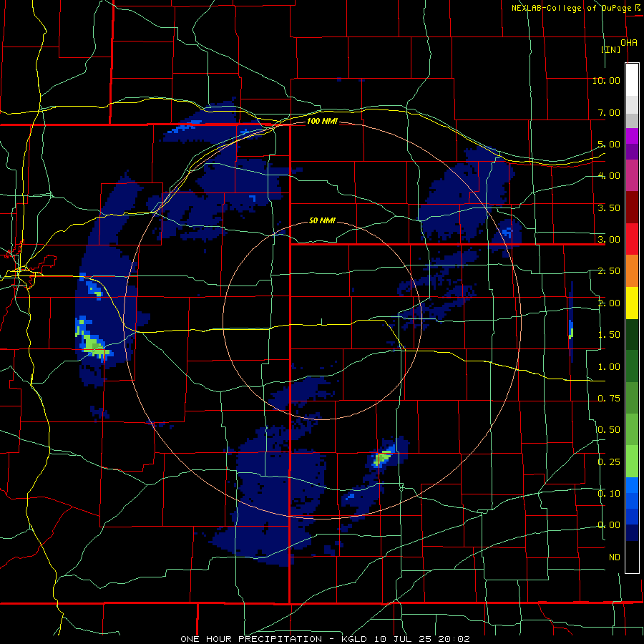Click the [IN] units label
Viewport: 644px width, 644px height.
611,49
